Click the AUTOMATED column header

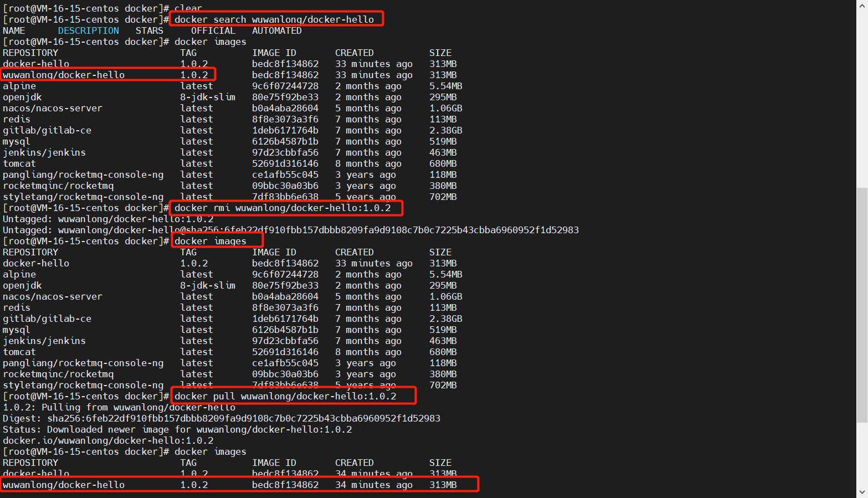point(277,30)
